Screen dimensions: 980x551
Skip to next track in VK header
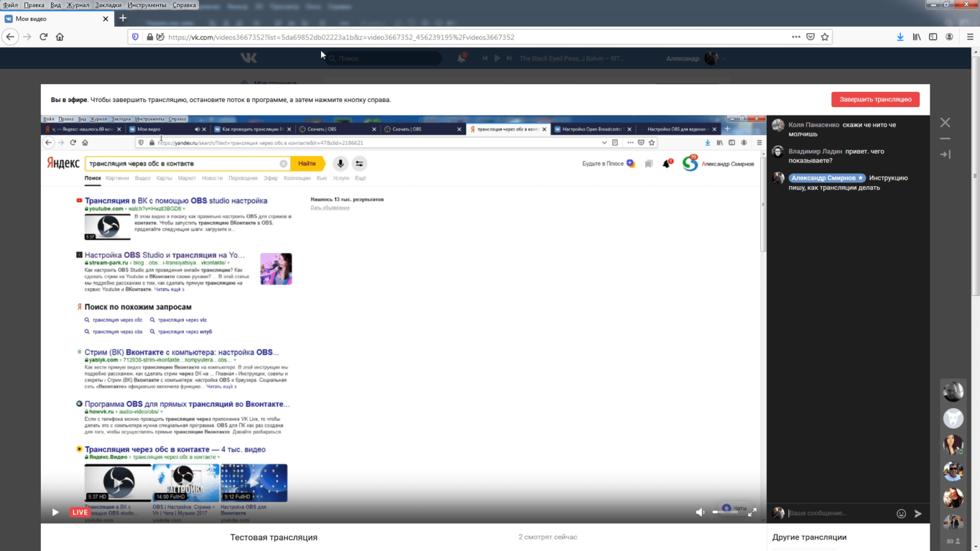[509, 58]
